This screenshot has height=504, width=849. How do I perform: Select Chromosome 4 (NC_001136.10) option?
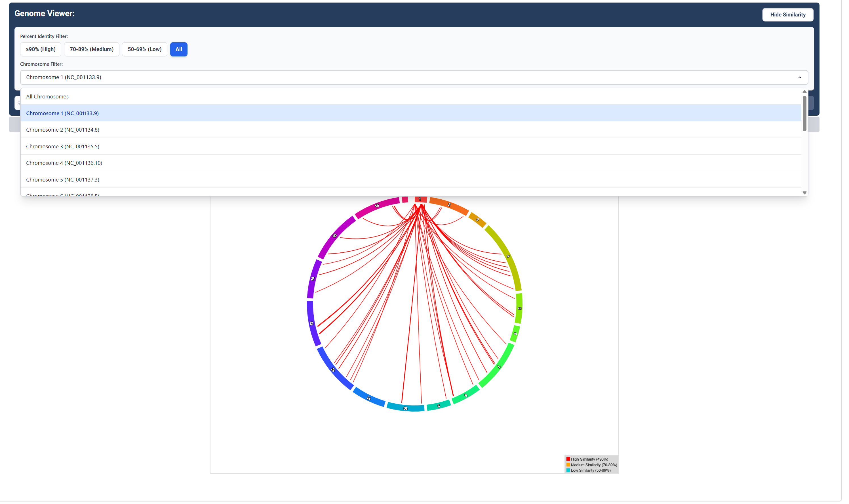click(x=64, y=163)
